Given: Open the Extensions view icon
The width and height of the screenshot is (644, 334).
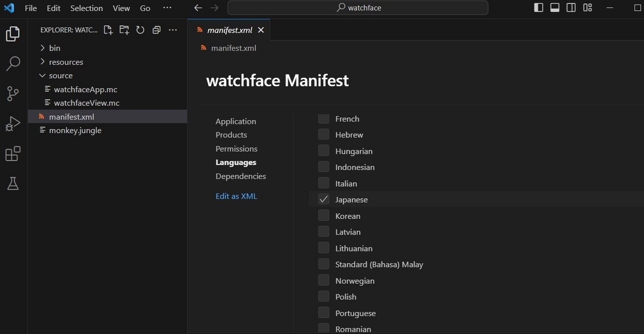Looking at the screenshot, I should (x=13, y=154).
